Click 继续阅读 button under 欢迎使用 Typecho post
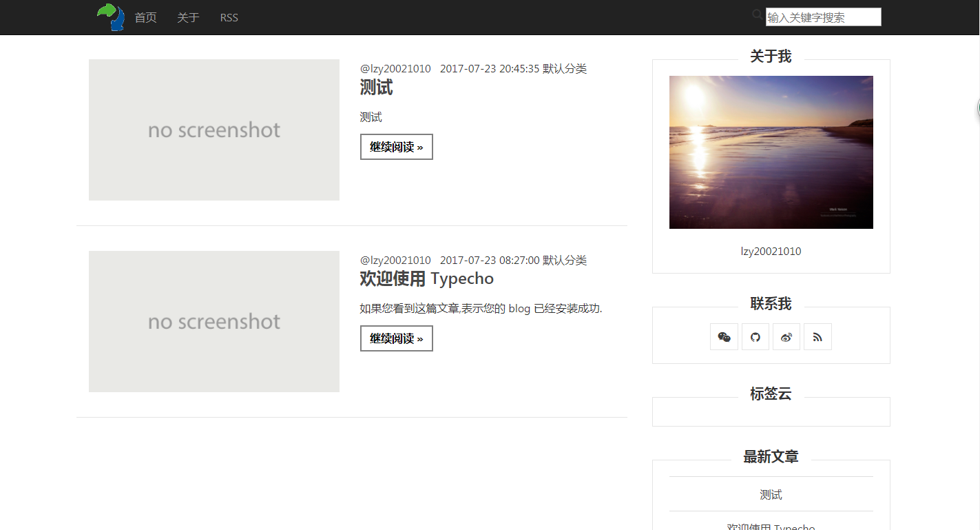Image resolution: width=980 pixels, height=530 pixels. [x=397, y=338]
